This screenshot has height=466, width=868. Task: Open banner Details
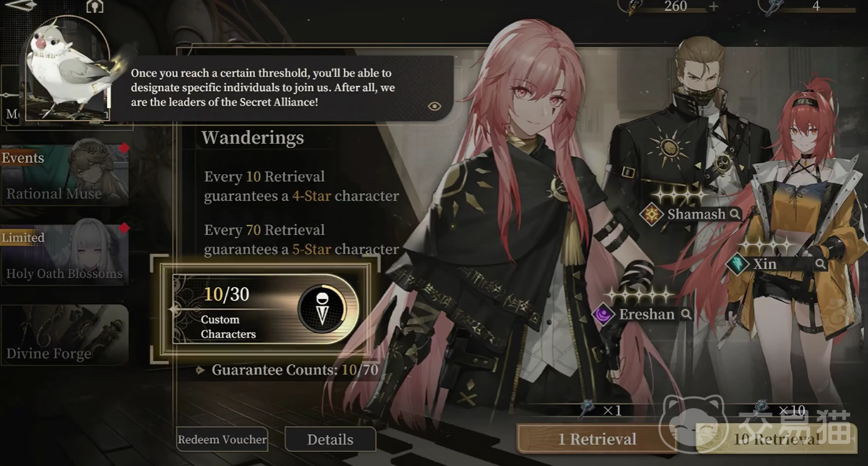pyautogui.click(x=330, y=440)
